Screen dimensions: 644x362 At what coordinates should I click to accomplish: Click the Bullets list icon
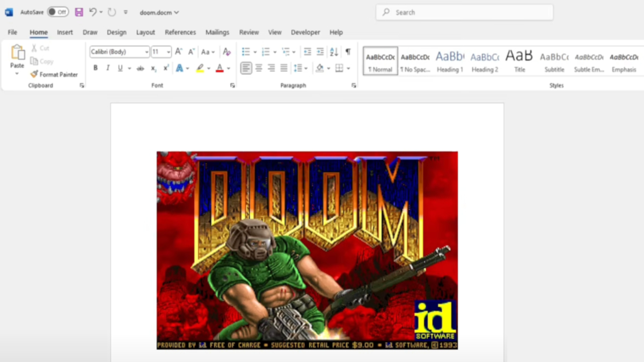[x=246, y=52]
